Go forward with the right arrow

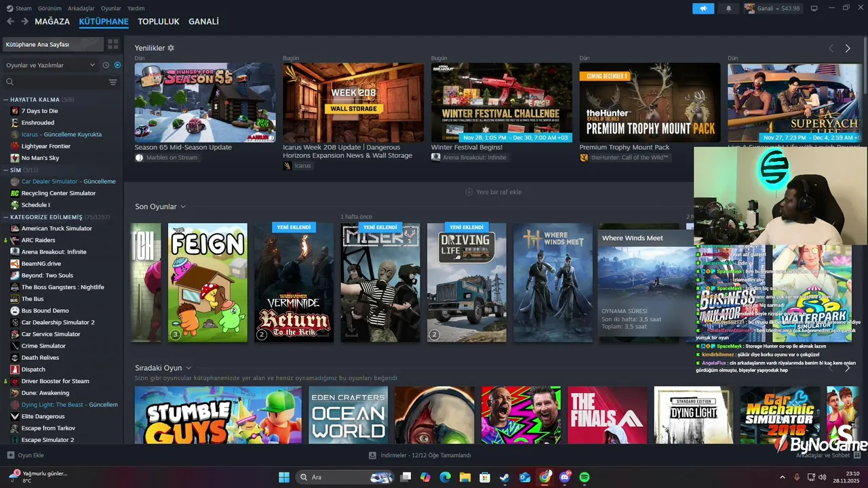(x=24, y=22)
